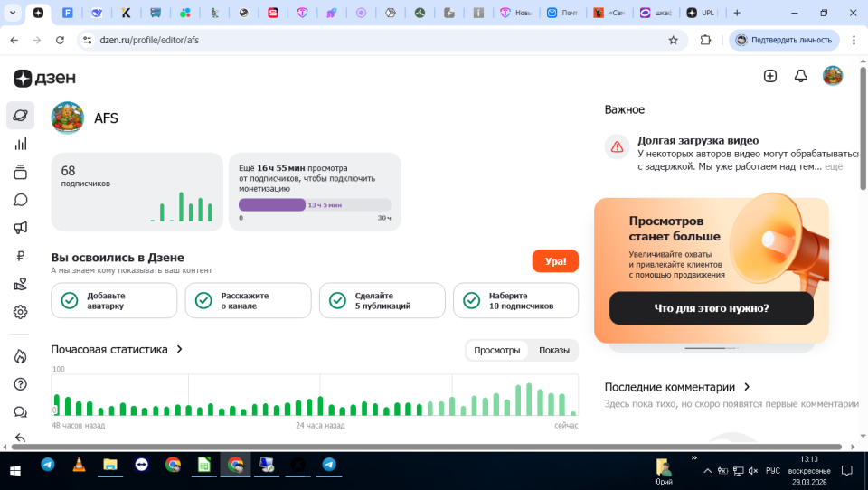
Task: View site information icon in address bar
Action: tap(87, 40)
